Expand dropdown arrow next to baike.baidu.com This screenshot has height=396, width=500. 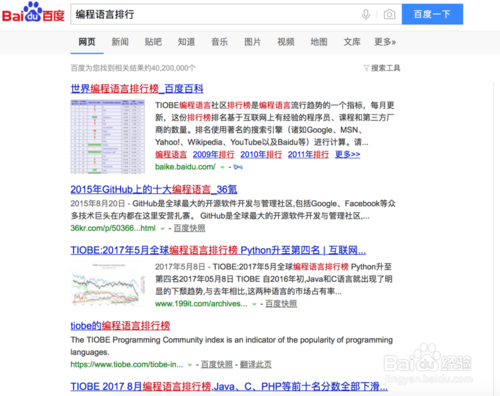[x=222, y=167]
